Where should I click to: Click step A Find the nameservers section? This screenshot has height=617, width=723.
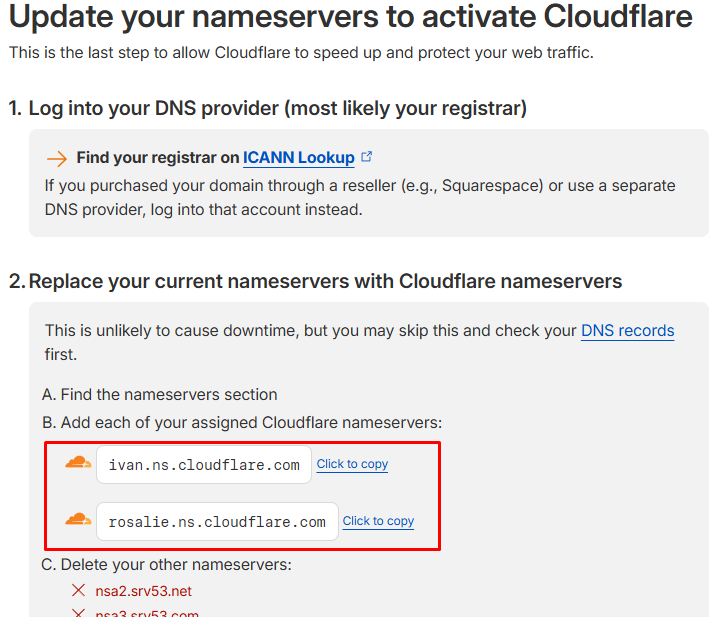(x=159, y=394)
